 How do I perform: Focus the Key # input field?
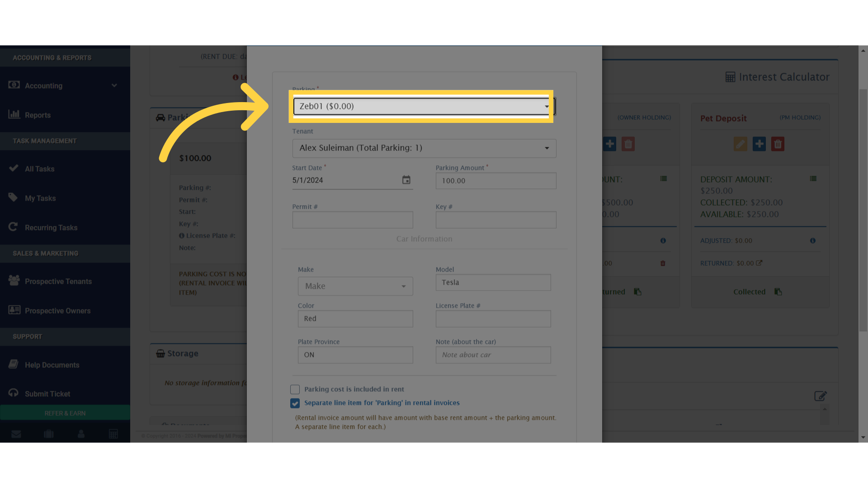click(x=496, y=220)
